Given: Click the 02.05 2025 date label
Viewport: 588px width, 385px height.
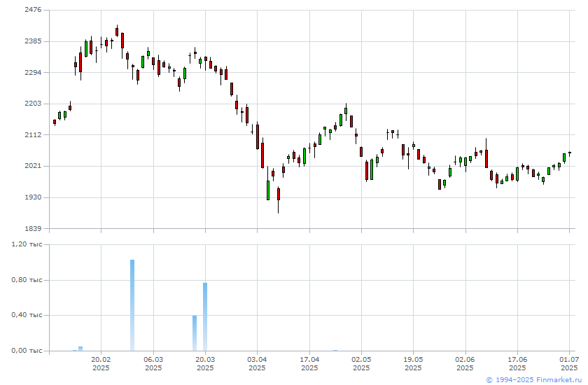Looking at the screenshot, I should pyautogui.click(x=361, y=363).
